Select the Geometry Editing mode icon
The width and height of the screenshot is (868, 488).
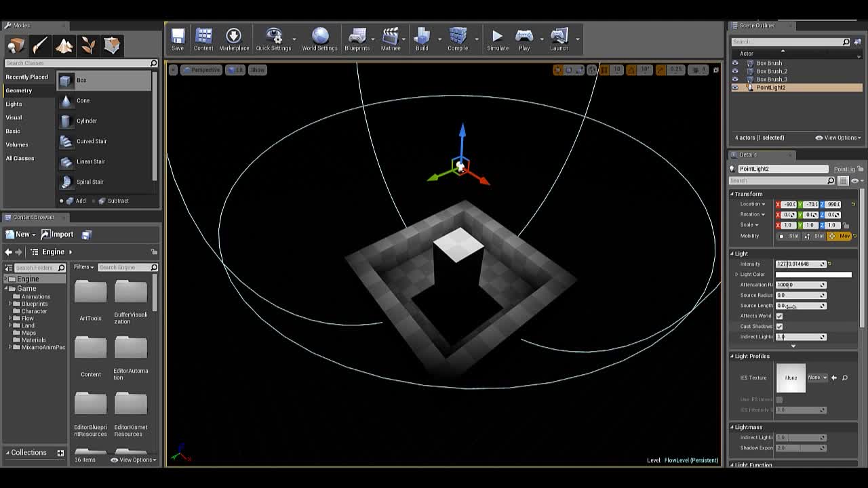tap(112, 45)
